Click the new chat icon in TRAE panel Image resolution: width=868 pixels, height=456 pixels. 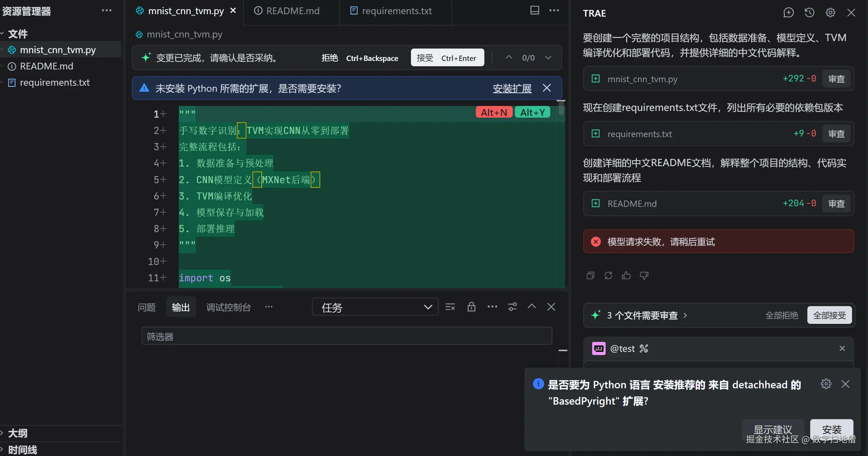point(788,13)
